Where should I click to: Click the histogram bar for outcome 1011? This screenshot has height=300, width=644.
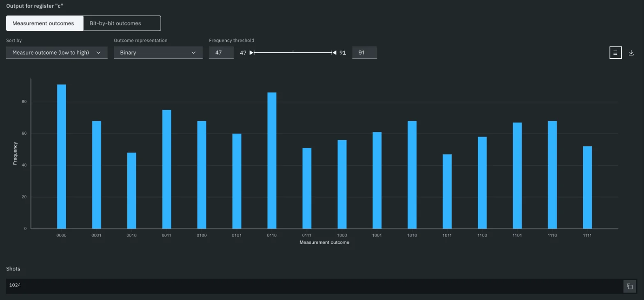click(447, 192)
